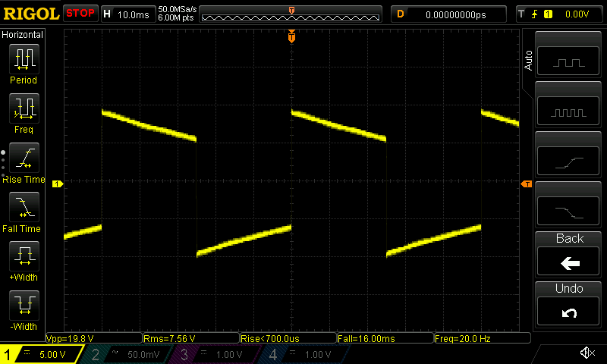Click the sample rate 50.0MSa/s readout
Viewport: 607px width, 364px height.
tap(178, 9)
